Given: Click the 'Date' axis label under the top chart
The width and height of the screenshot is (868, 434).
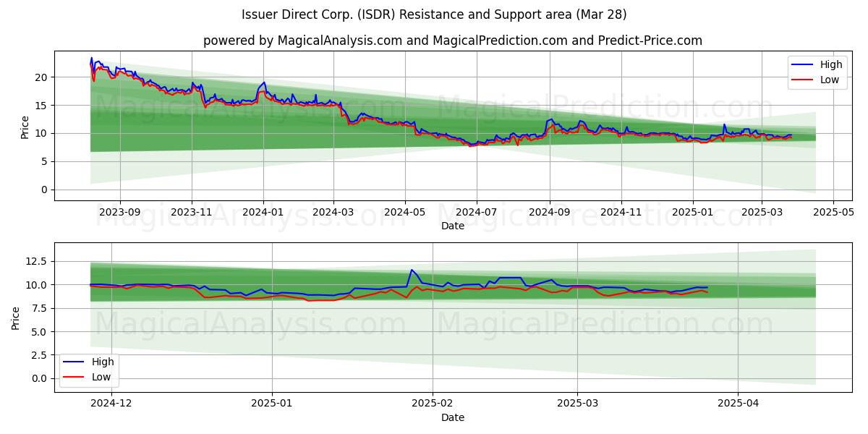Looking at the screenshot, I should (x=453, y=226).
